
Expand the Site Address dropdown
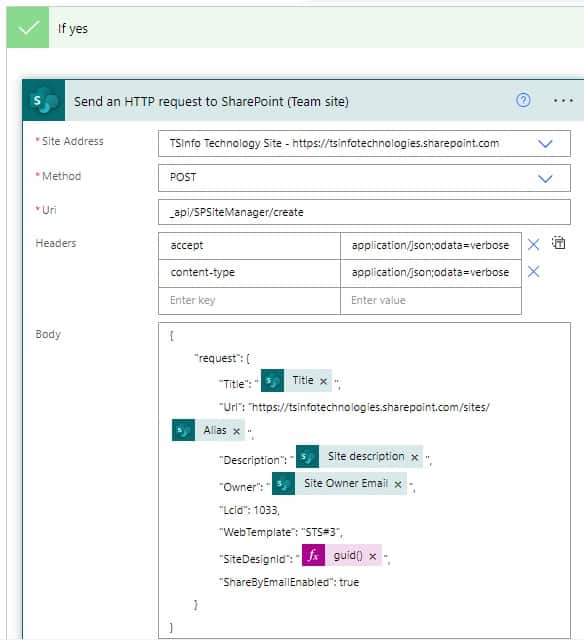tap(545, 144)
